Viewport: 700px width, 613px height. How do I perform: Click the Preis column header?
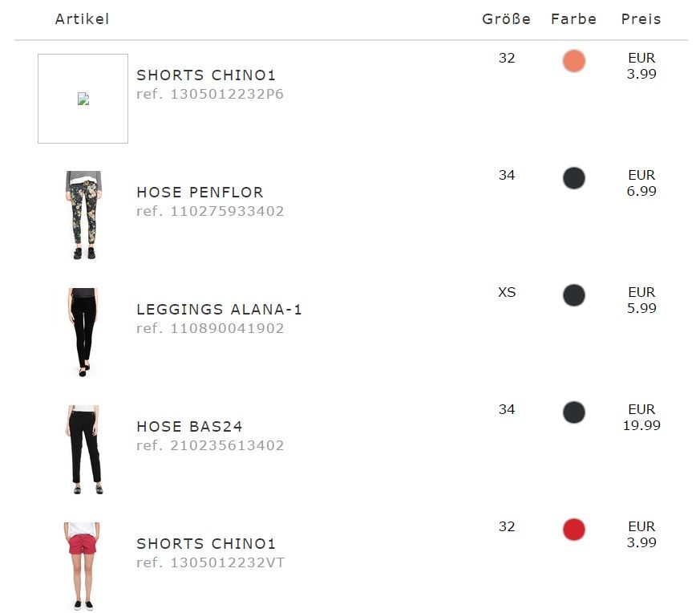coord(641,19)
